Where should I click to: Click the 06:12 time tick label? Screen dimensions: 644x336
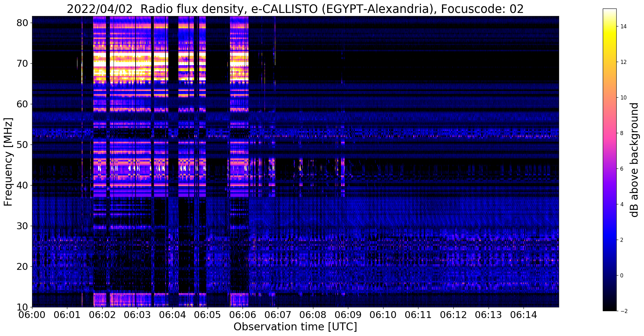pyautogui.click(x=453, y=315)
